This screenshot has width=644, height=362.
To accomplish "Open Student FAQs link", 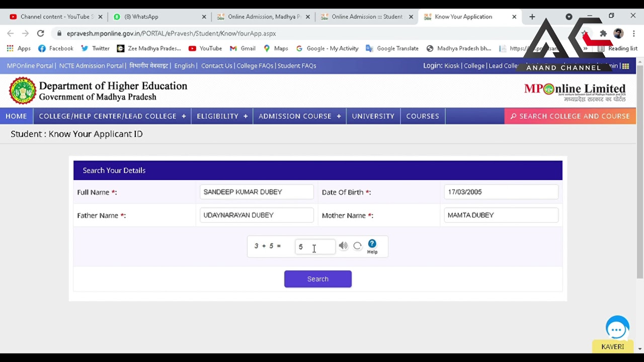I will (x=297, y=66).
